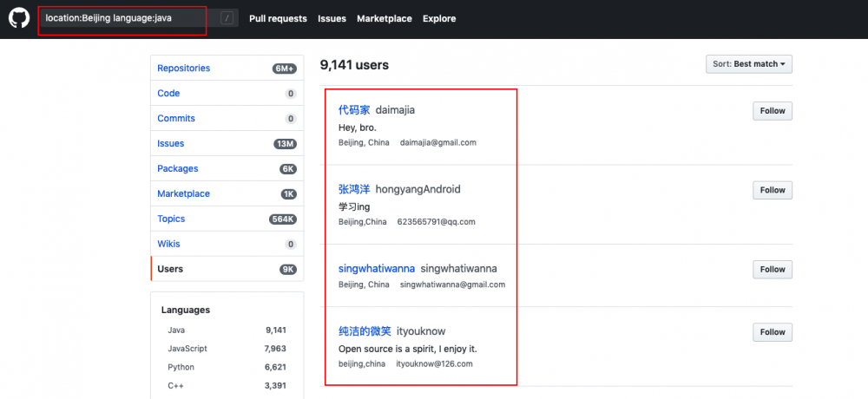The image size is (868, 399).
Task: Click the '学习ing' bio text
Action: [354, 207]
